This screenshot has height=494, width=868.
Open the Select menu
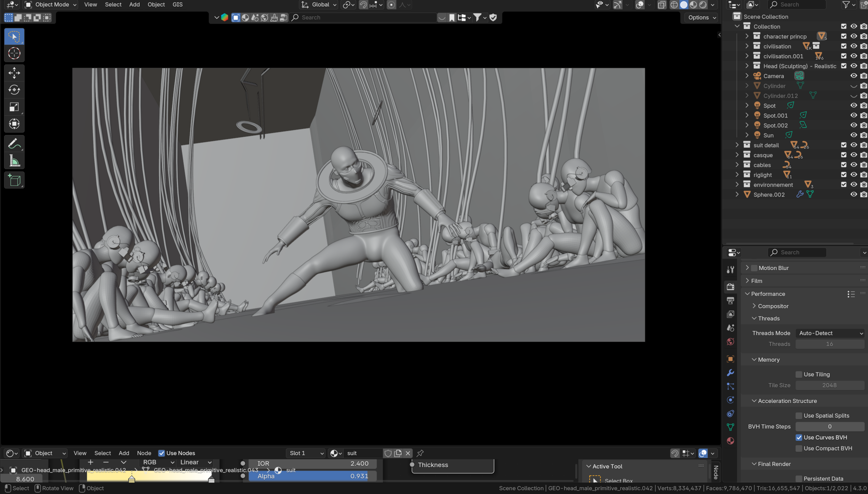click(x=113, y=5)
